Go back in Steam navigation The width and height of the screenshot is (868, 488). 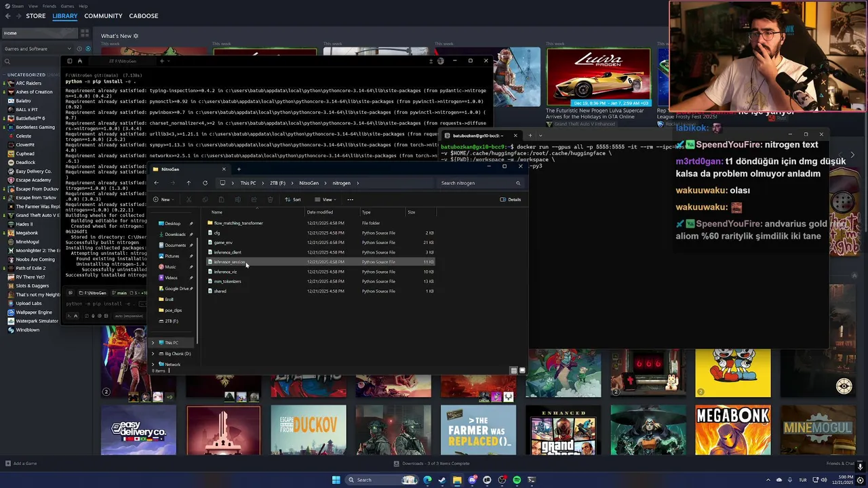coord(8,16)
